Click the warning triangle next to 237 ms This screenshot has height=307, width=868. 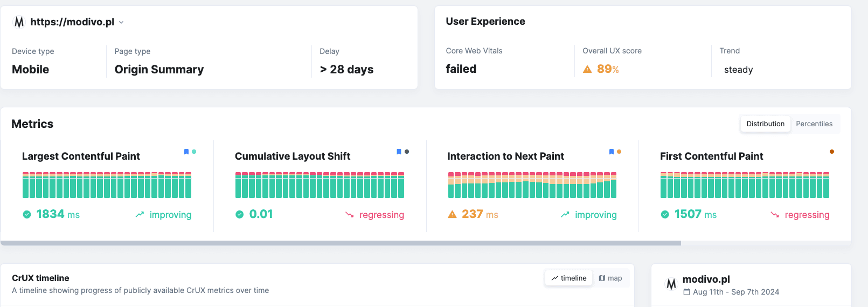tap(452, 215)
